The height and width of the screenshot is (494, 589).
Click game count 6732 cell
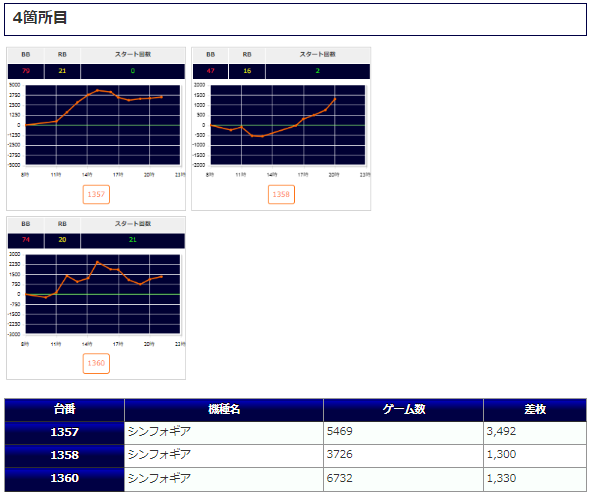tap(403, 479)
